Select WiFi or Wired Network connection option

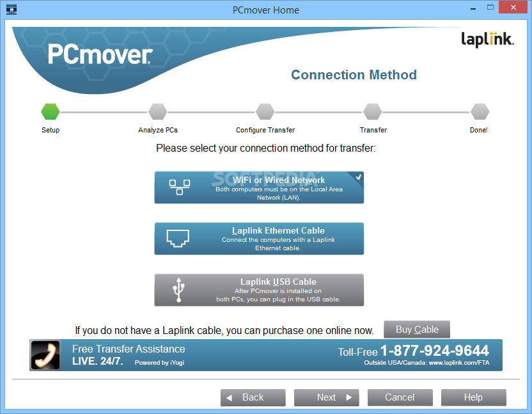click(x=259, y=187)
